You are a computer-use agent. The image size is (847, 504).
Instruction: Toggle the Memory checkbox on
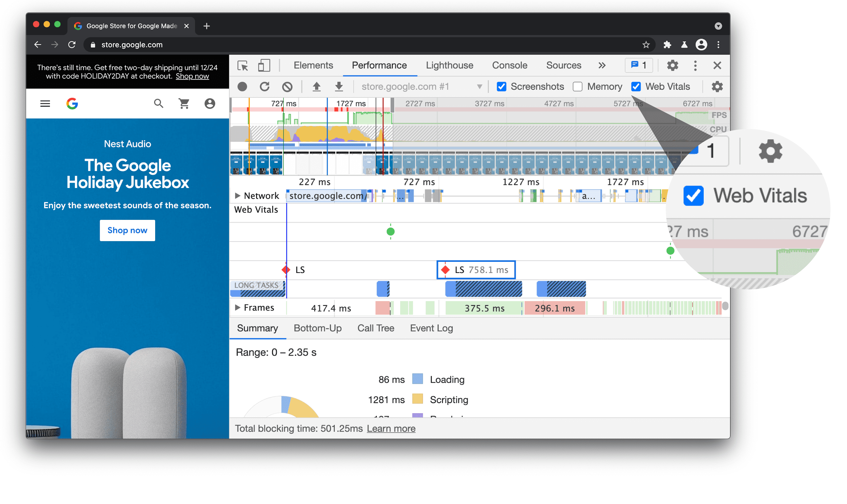point(576,86)
